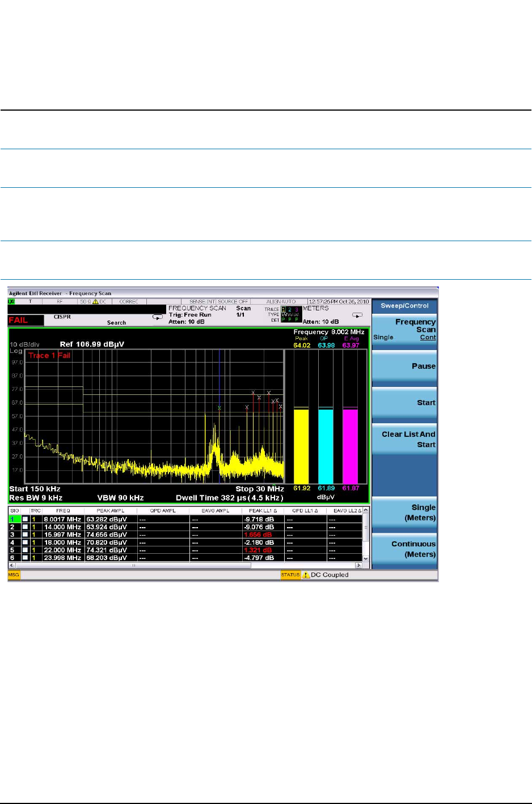The width and height of the screenshot is (532, 804).
Task: Click the green LXI indicator at top left
Action: click(11, 302)
